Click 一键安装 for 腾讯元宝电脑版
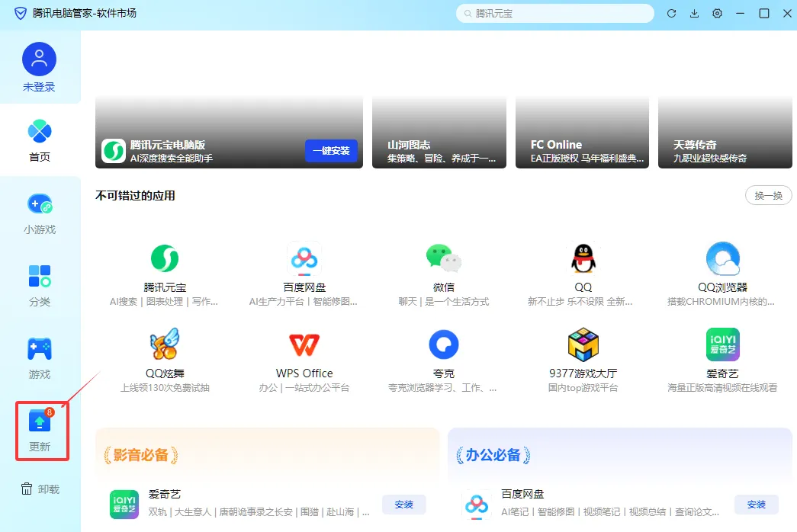The image size is (797, 532). coord(331,151)
